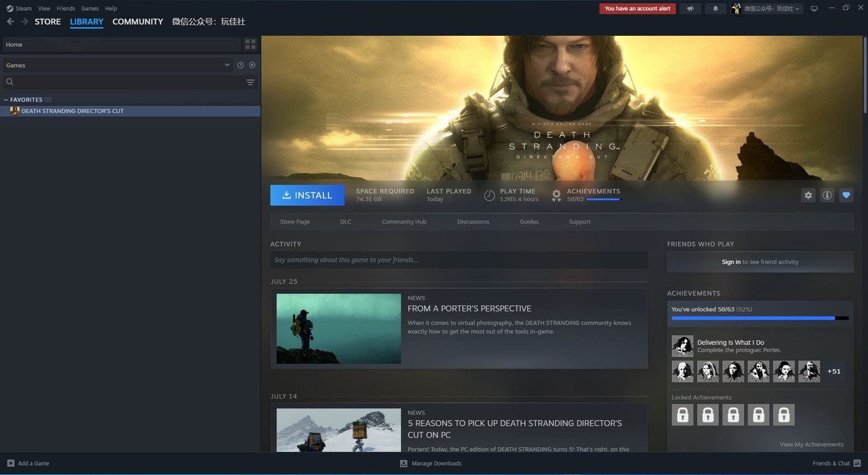Viewport: 868px width, 475px height.
Task: Switch library to grid collections view
Action: 250,45
